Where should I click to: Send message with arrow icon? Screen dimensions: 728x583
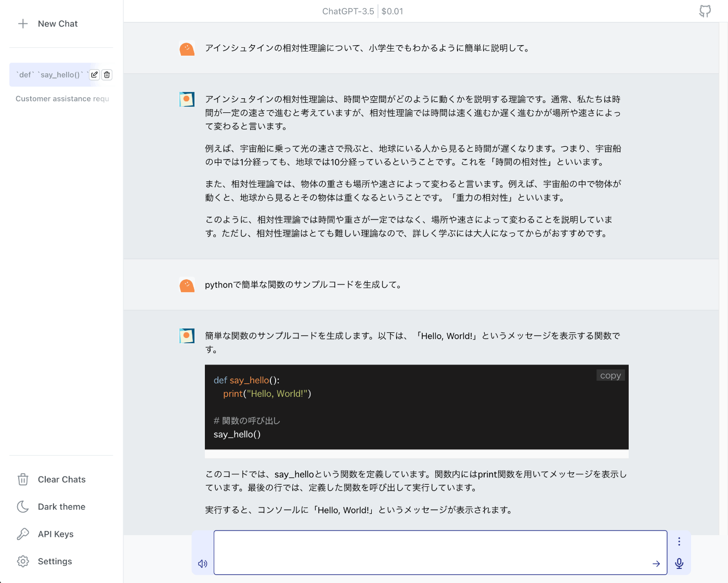656,564
